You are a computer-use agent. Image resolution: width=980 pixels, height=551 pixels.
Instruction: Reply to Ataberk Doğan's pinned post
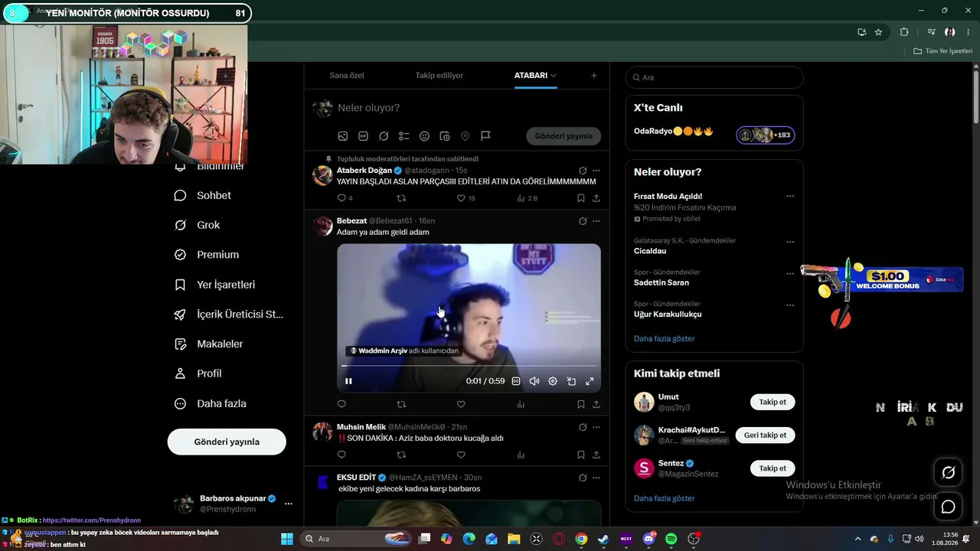click(x=341, y=198)
